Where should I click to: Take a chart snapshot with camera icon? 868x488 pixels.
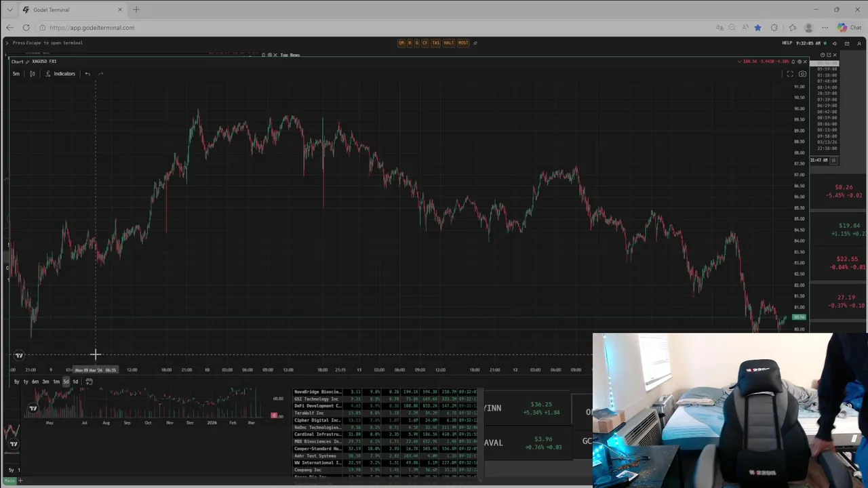point(802,73)
